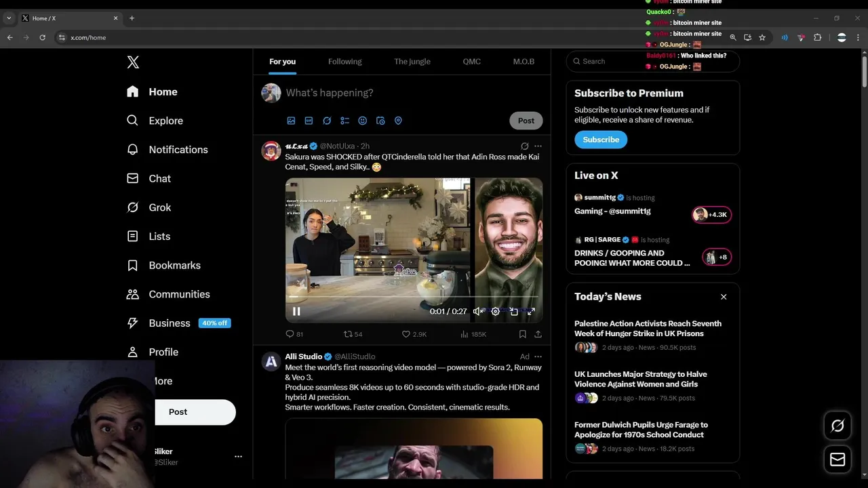Screen dimensions: 868x488
Task: Open Communities from the sidebar
Action: [168, 294]
